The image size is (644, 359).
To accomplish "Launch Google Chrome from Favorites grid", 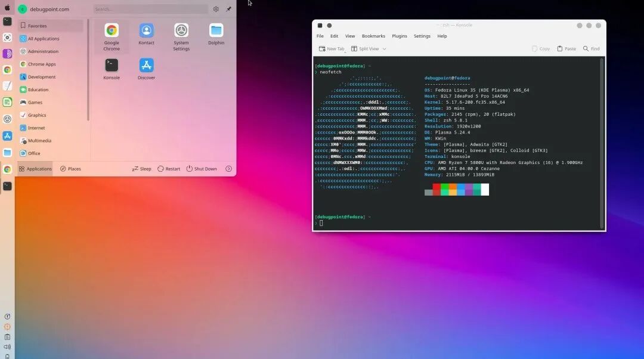I will coord(112,37).
